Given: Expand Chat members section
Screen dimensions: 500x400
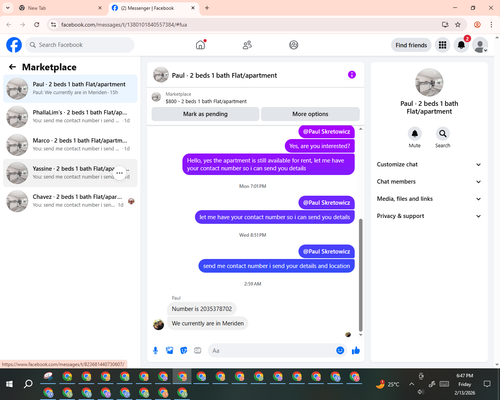Looking at the screenshot, I should tap(429, 182).
